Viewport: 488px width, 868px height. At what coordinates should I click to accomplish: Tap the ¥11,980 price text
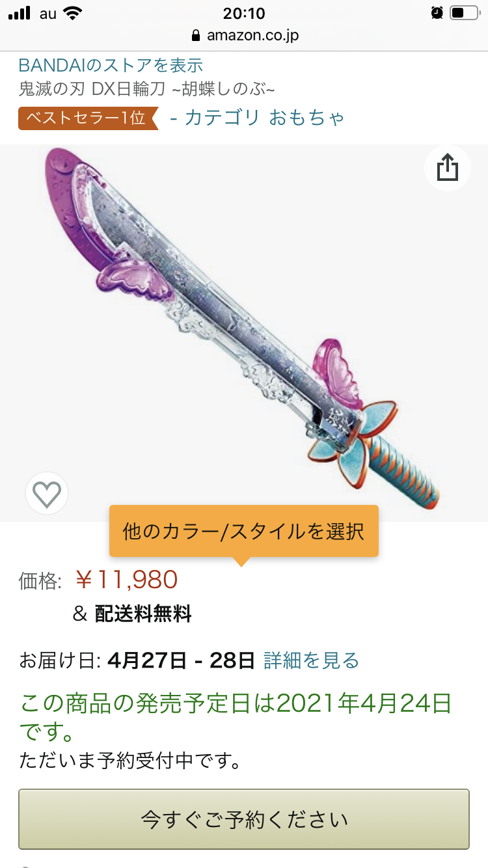point(126,579)
